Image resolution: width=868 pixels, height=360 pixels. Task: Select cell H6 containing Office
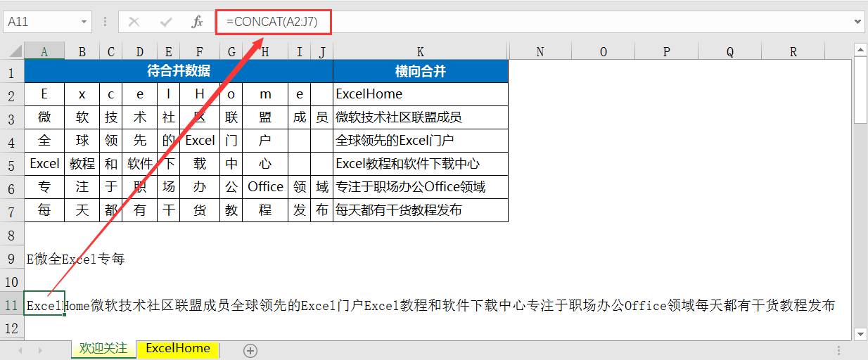(265, 187)
